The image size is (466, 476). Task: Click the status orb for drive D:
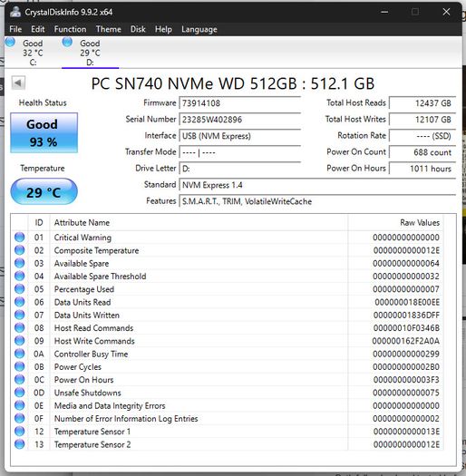click(67, 42)
